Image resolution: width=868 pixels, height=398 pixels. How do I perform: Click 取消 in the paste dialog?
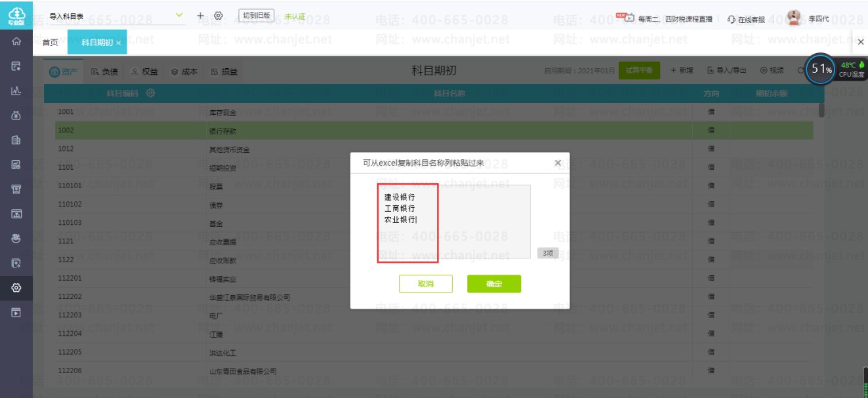point(426,284)
